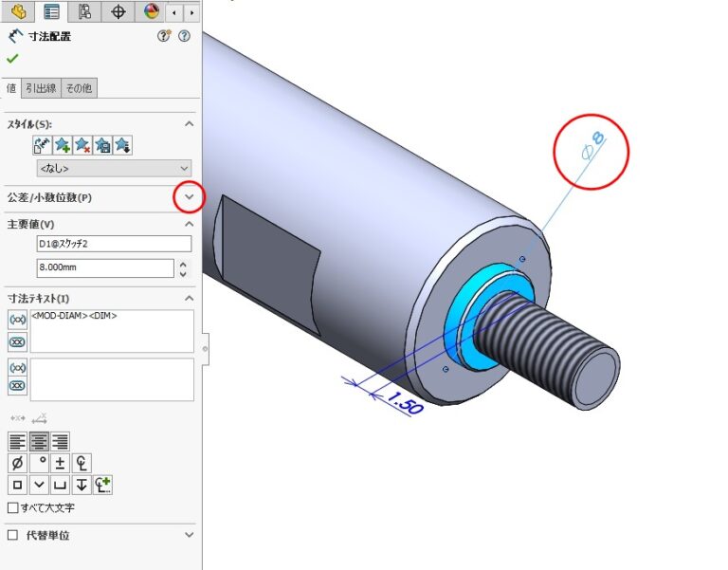Insert the counterbore symbol

[x=60, y=485]
